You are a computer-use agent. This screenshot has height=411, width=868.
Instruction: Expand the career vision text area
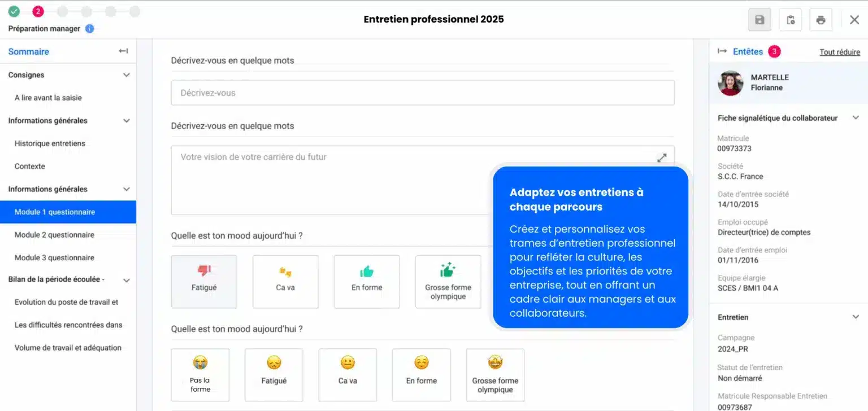[662, 158]
